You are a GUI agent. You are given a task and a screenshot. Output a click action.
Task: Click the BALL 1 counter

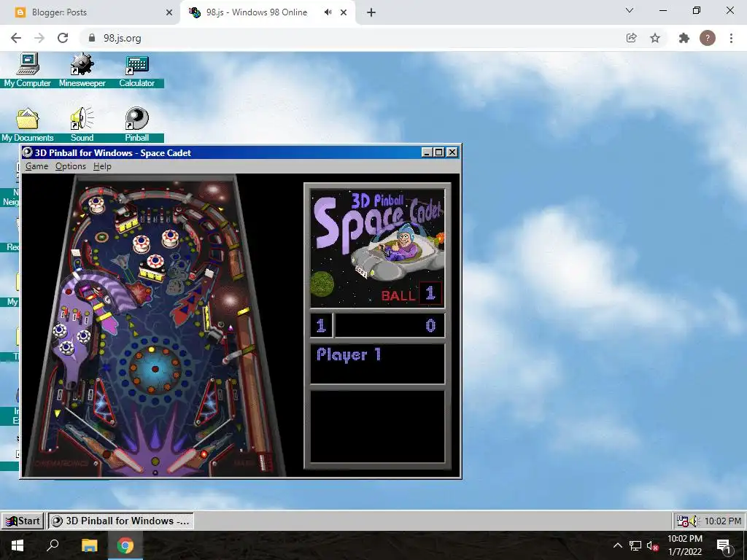[x=411, y=295]
